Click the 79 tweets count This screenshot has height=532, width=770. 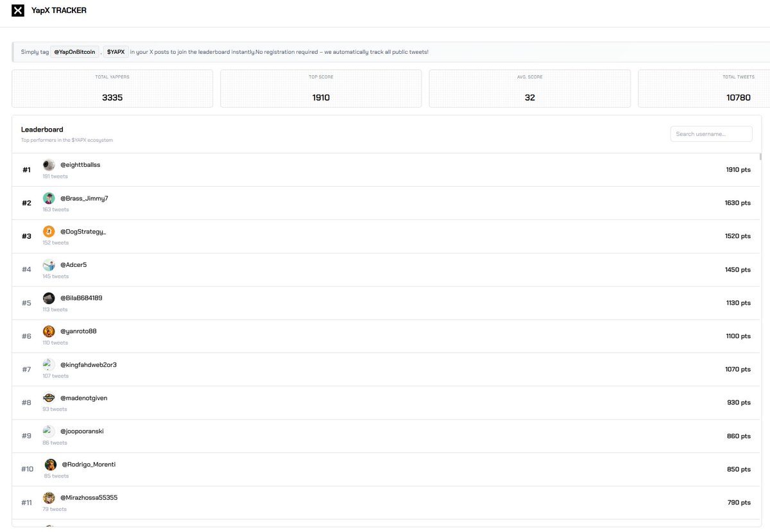pyautogui.click(x=55, y=510)
